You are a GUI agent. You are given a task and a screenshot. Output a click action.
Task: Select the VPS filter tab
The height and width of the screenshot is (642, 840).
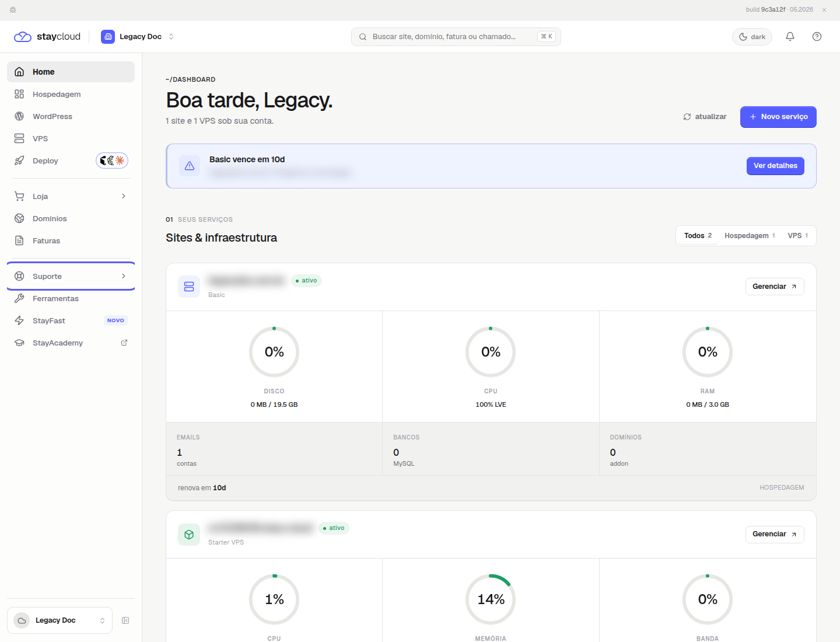coord(797,236)
